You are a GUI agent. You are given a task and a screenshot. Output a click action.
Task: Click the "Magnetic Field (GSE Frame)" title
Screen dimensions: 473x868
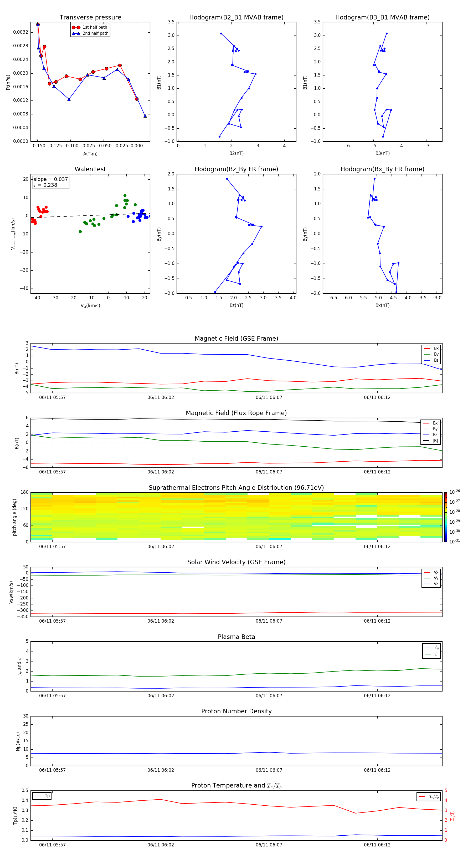coord(236,339)
